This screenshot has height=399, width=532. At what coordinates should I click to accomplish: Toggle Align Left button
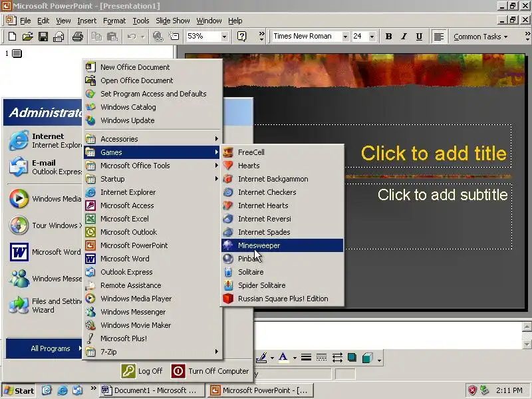(438, 37)
